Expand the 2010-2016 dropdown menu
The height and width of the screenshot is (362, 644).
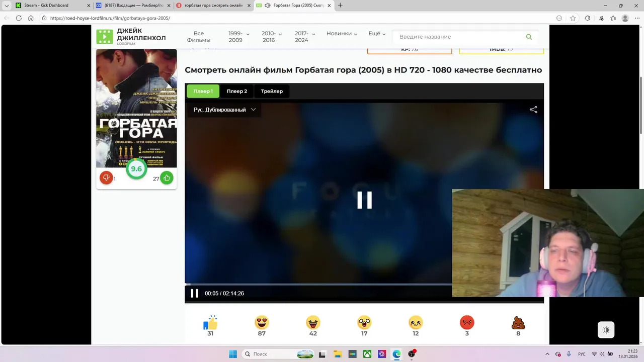pos(272,37)
